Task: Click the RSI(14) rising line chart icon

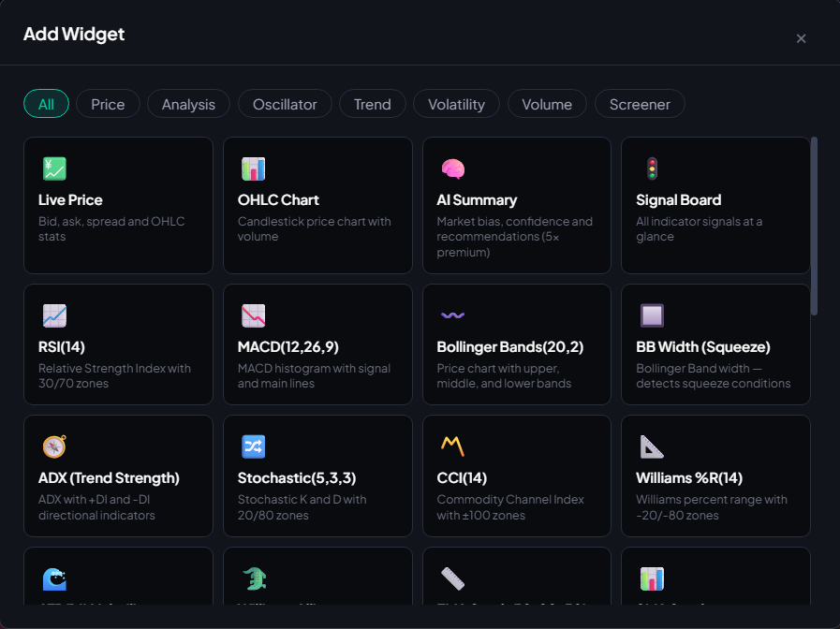Action: coord(54,315)
